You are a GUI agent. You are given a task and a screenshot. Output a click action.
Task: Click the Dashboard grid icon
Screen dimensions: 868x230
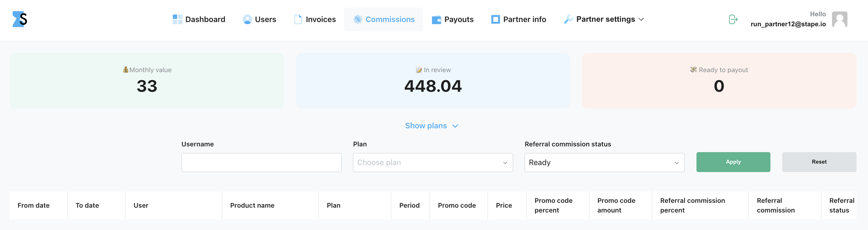click(x=178, y=20)
